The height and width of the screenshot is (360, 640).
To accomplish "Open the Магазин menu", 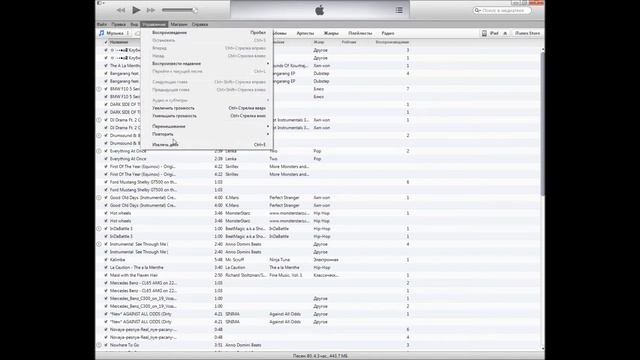I will pos(179,24).
